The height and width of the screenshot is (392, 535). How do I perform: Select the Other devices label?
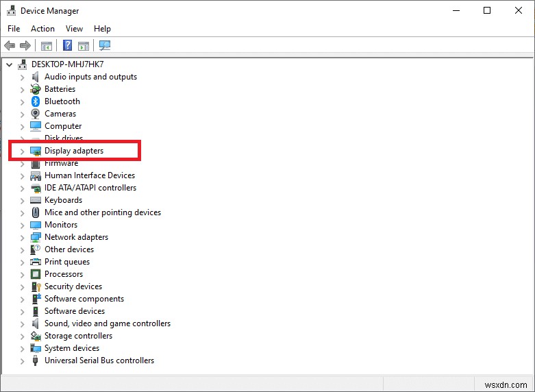pyautogui.click(x=69, y=249)
